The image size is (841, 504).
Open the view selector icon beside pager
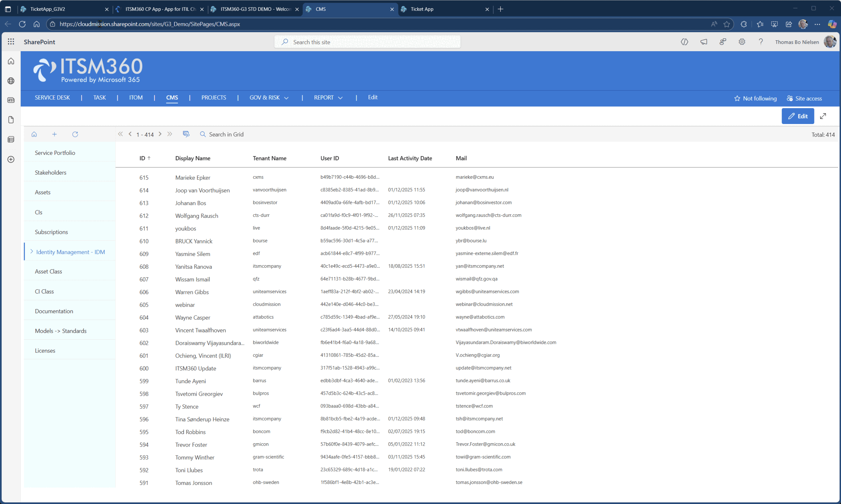coord(186,134)
